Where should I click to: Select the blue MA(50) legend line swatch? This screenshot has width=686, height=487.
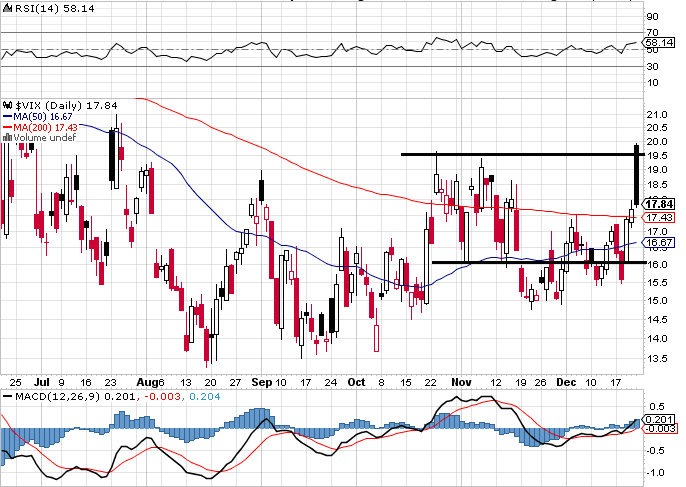tap(8, 117)
